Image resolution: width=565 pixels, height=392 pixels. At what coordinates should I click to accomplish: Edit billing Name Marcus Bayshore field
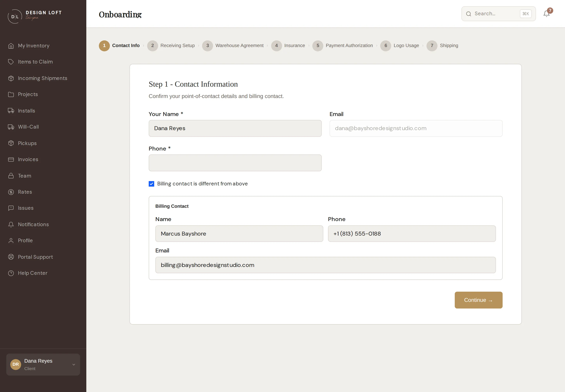239,234
